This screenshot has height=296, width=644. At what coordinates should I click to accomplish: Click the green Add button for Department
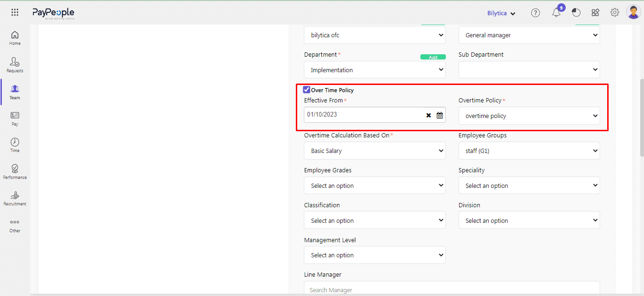(x=433, y=57)
